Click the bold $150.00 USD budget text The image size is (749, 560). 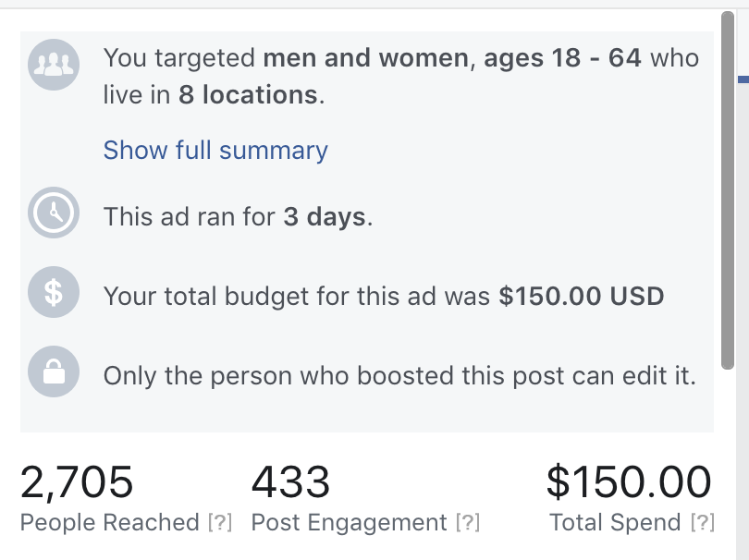582,296
